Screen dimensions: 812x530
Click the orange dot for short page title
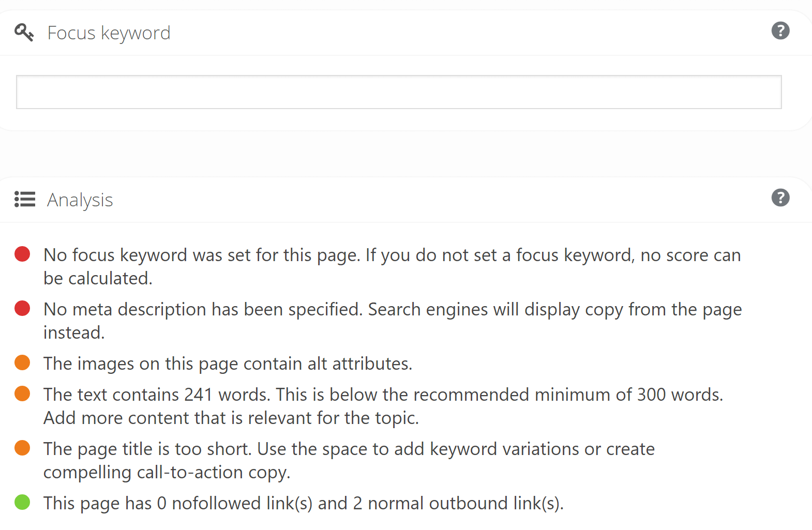click(x=22, y=448)
